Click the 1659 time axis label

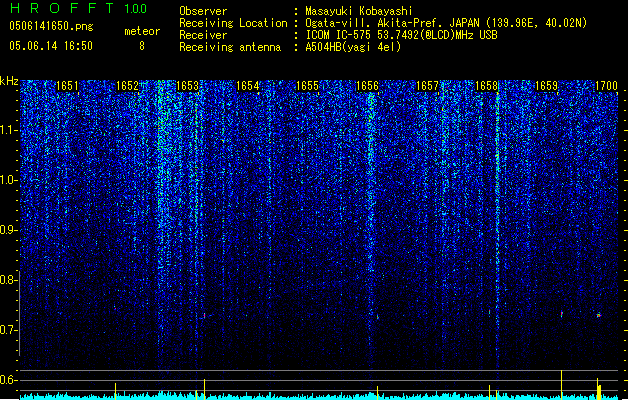pyautogui.click(x=547, y=86)
